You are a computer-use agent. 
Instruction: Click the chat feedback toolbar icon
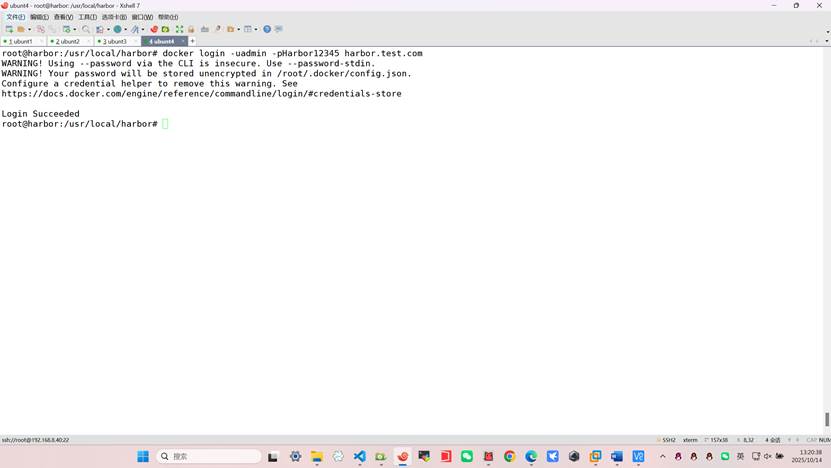click(278, 29)
